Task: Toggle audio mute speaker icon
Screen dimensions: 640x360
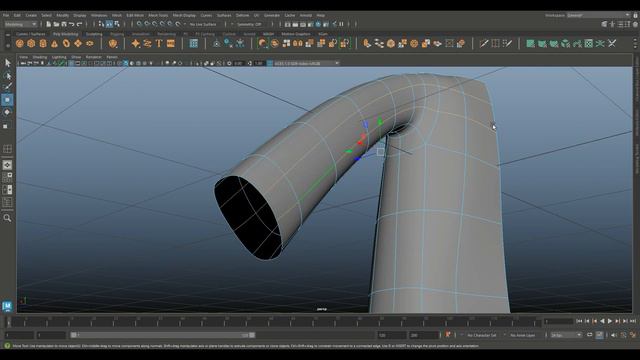Action: click(614, 335)
